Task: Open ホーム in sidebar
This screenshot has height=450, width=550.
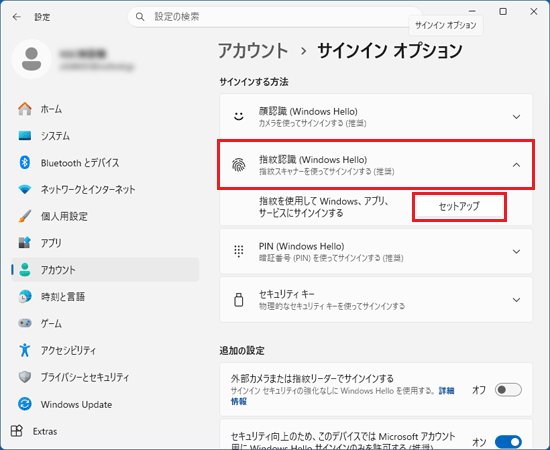Action: [x=105, y=109]
